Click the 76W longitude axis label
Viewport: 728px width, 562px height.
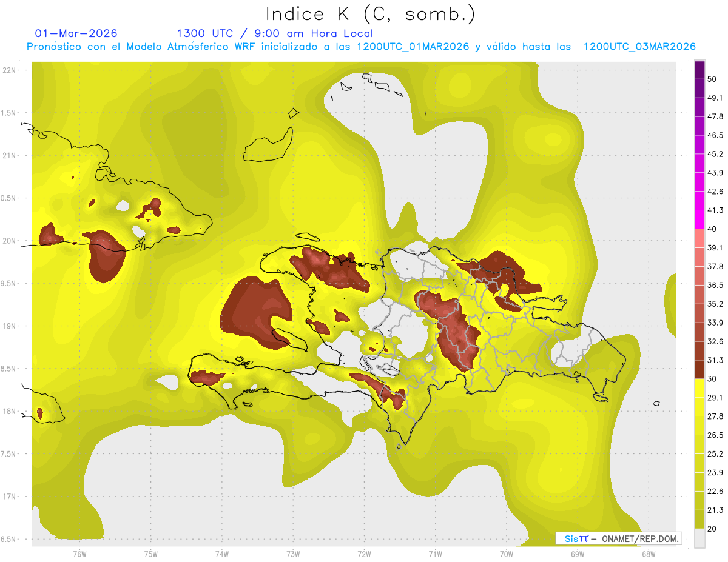79,554
